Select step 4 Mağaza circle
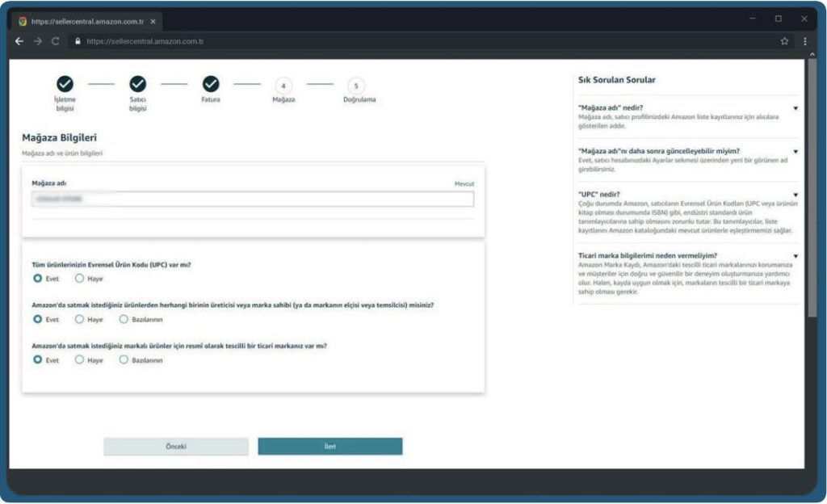This screenshot has height=504, width=827. tap(283, 86)
